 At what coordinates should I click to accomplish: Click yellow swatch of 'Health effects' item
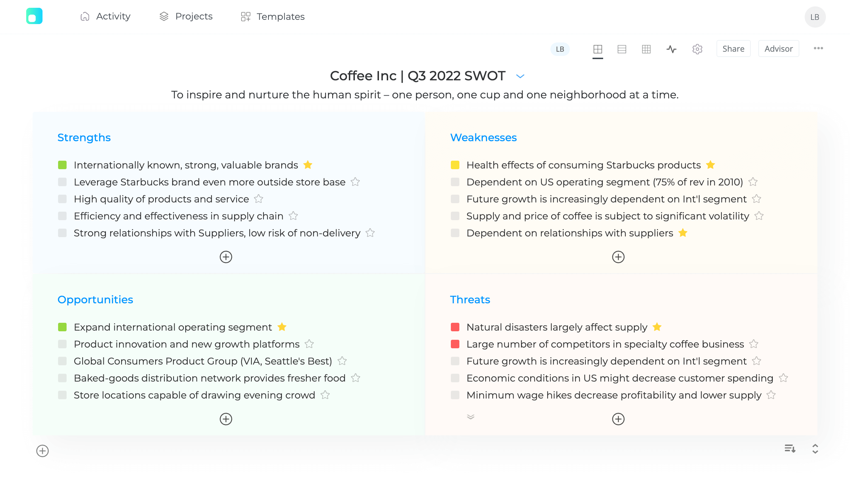point(455,165)
